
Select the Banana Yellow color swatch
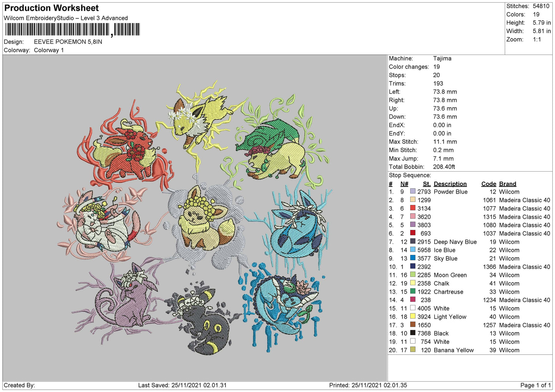pyautogui.click(x=413, y=350)
